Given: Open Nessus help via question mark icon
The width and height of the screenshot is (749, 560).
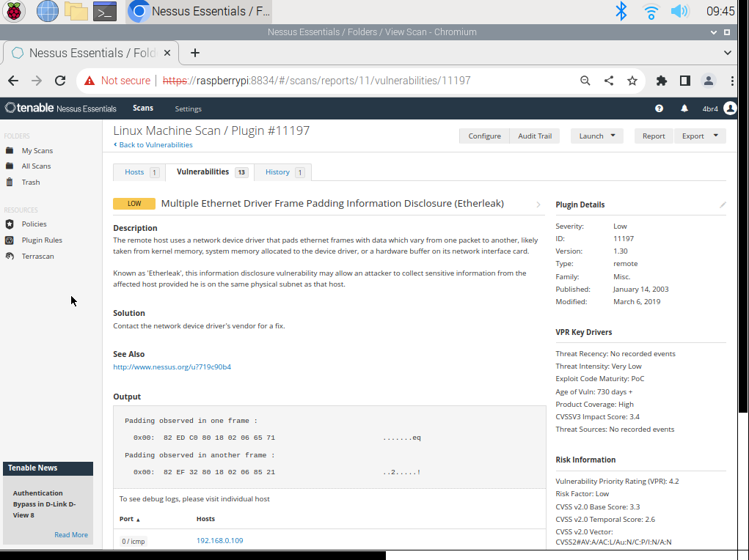Looking at the screenshot, I should pyautogui.click(x=659, y=108).
